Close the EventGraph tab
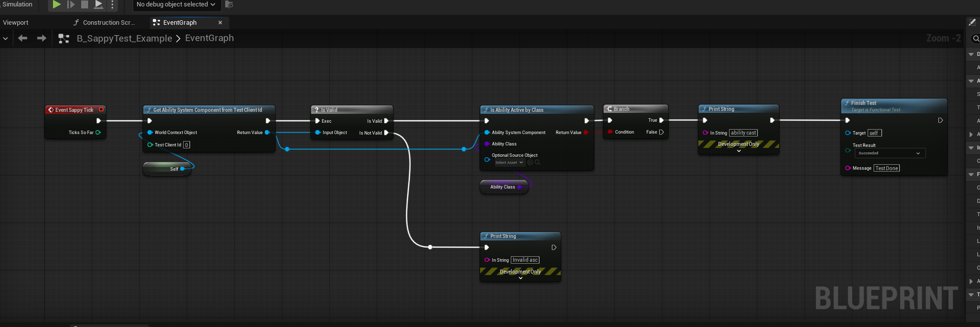The height and width of the screenshot is (327, 980). tap(220, 23)
